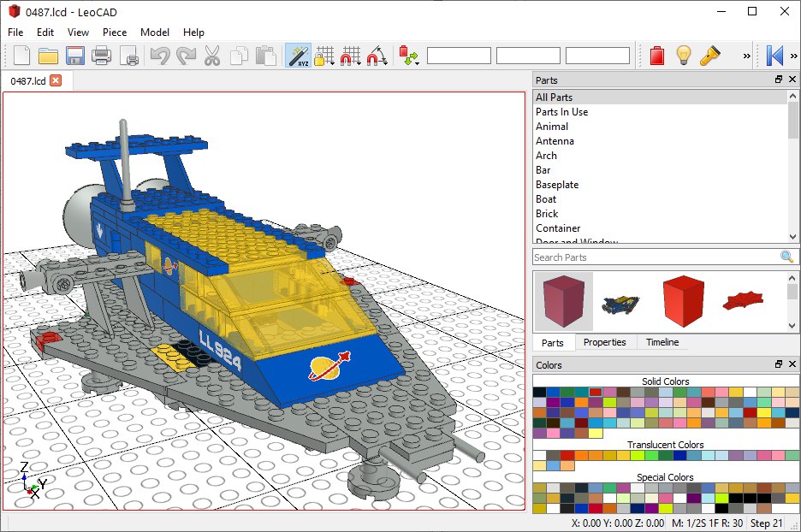Select the All Parts category
The image size is (801, 532).
click(x=660, y=97)
